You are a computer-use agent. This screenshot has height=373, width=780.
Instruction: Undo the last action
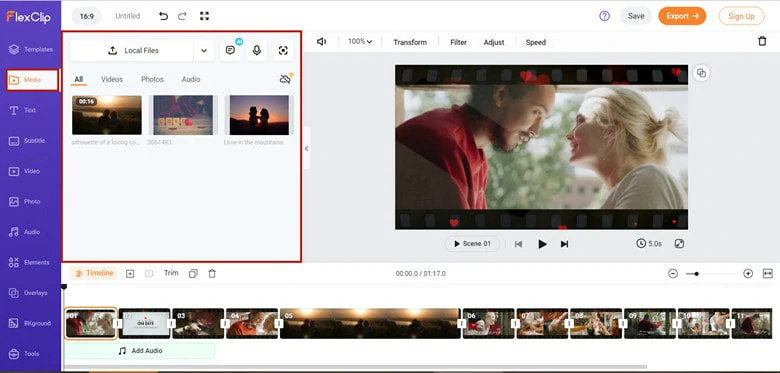(163, 16)
